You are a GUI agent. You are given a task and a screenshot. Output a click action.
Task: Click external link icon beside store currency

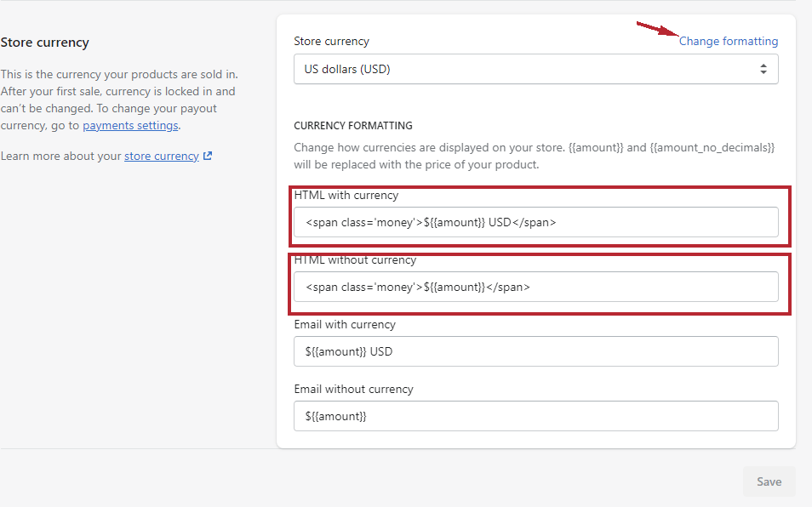point(208,156)
